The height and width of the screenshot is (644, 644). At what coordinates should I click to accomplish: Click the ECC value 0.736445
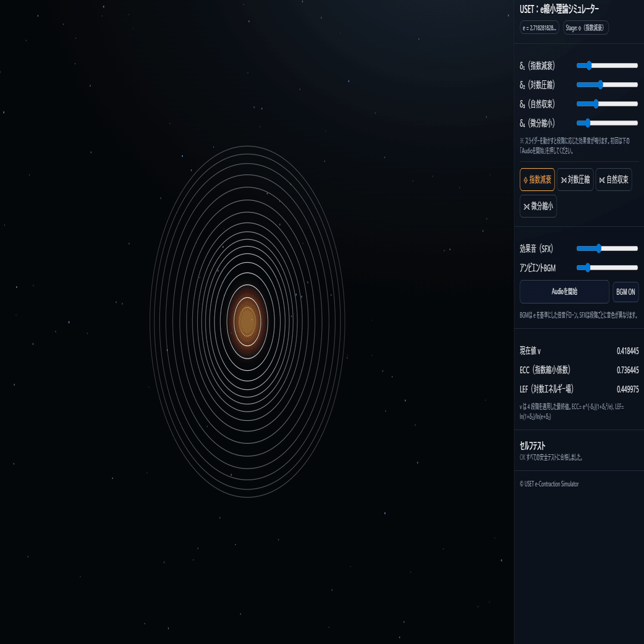(x=627, y=370)
